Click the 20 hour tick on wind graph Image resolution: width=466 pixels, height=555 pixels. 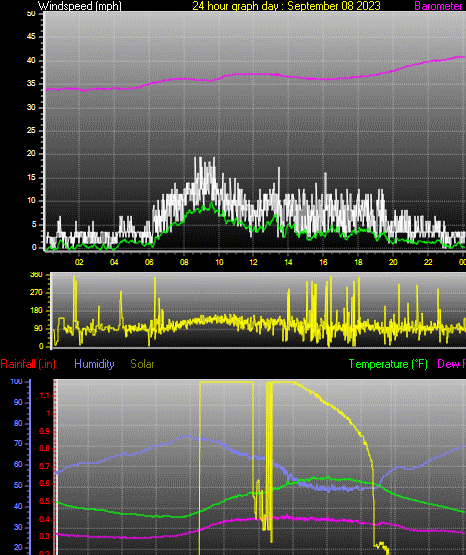tap(393, 262)
